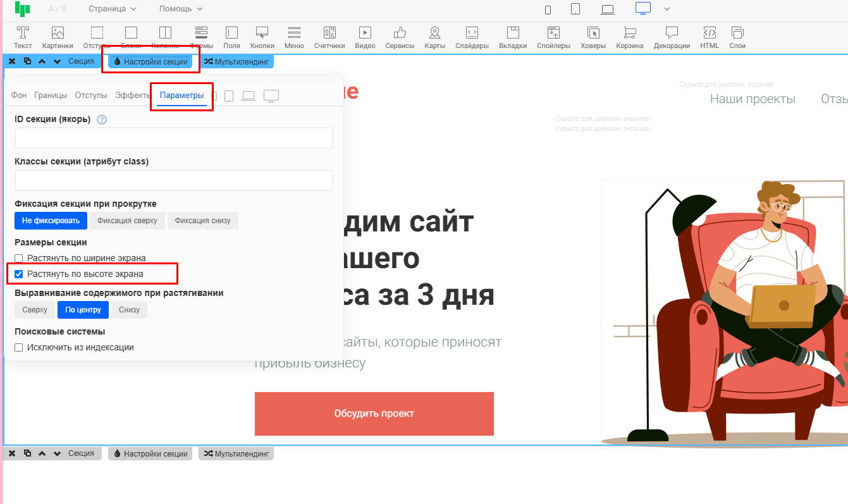Select the Вкладки tool
The height and width of the screenshot is (504, 848).
point(513,37)
